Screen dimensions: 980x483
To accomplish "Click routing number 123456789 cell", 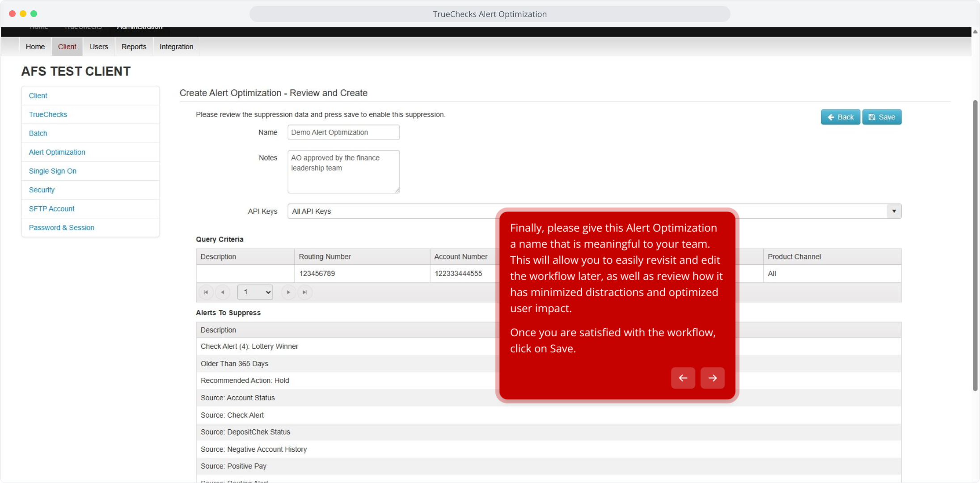I will pos(362,274).
